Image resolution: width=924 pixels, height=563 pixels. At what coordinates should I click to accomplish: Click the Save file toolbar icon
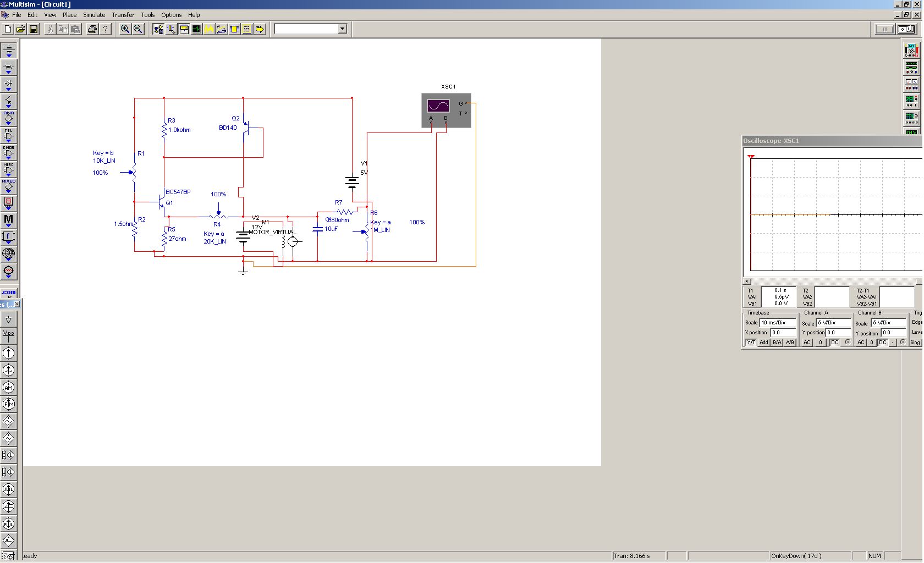pos(34,29)
